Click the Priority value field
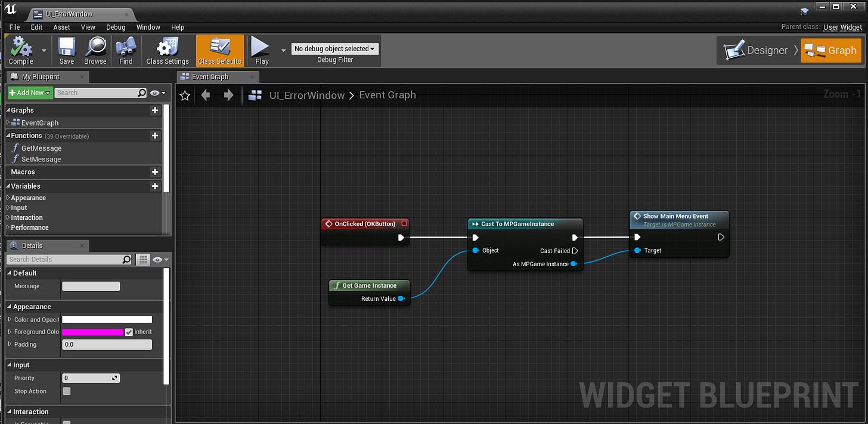Screen dimensions: 868x424 91,378
